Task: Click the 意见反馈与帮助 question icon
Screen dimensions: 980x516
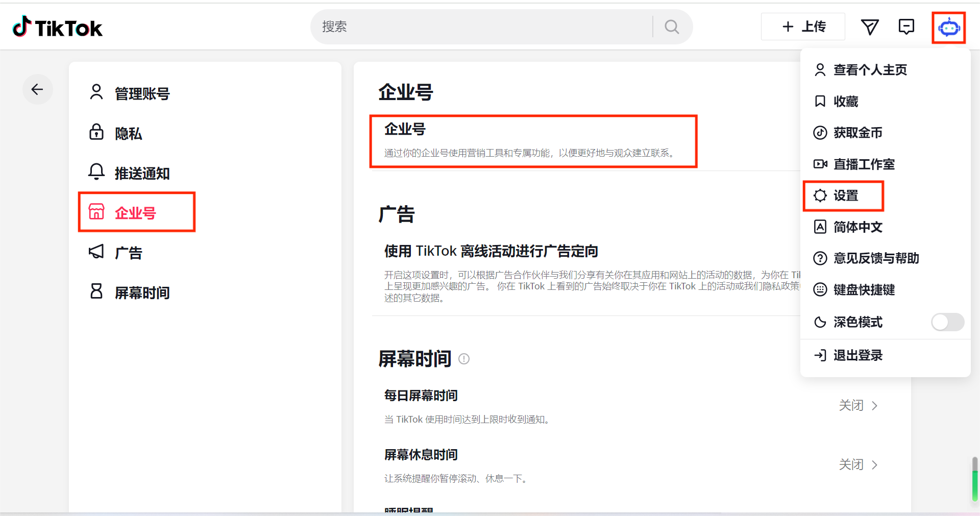Action: 820,258
